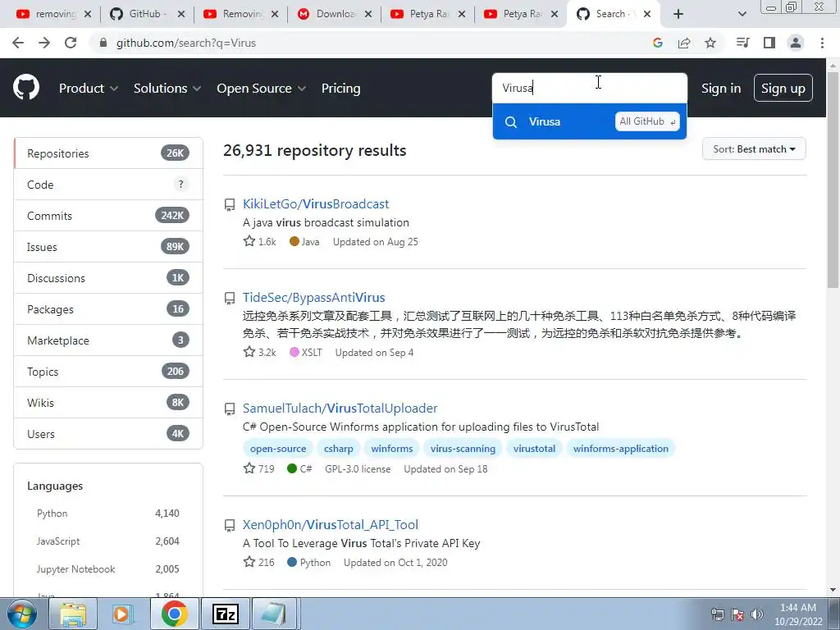Expand the Solutions menu
Viewport: 840px width, 630px height.
coord(167,89)
